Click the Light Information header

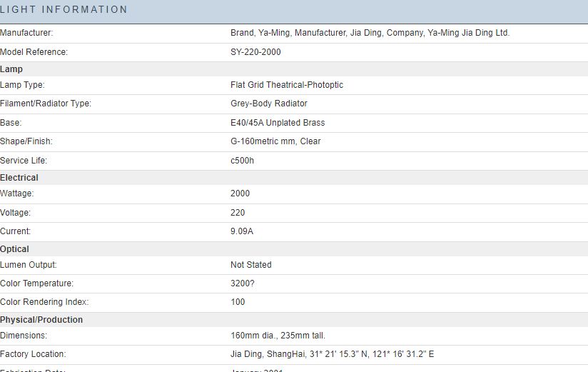point(64,10)
